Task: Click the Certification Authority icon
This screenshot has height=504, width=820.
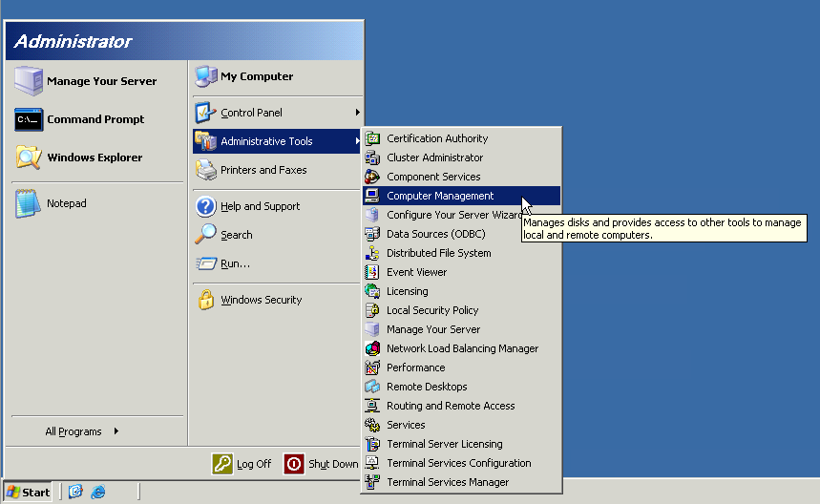Action: click(x=372, y=138)
